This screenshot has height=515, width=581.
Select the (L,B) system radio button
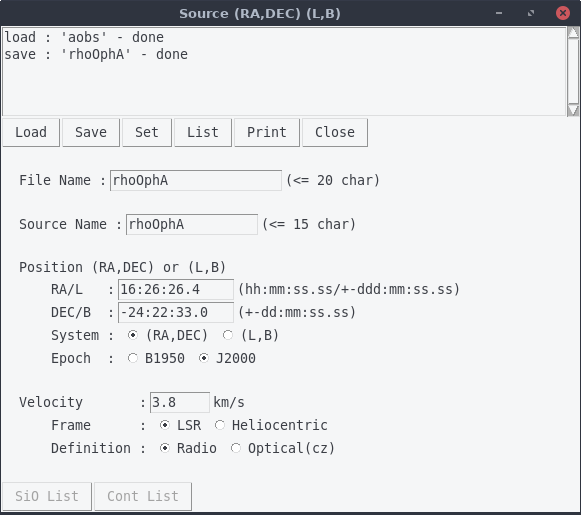(228, 335)
